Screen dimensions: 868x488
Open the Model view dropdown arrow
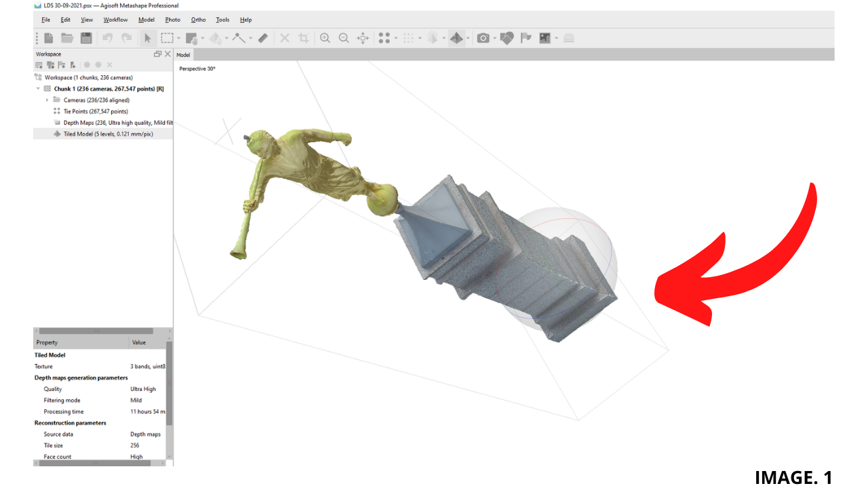[x=443, y=39]
